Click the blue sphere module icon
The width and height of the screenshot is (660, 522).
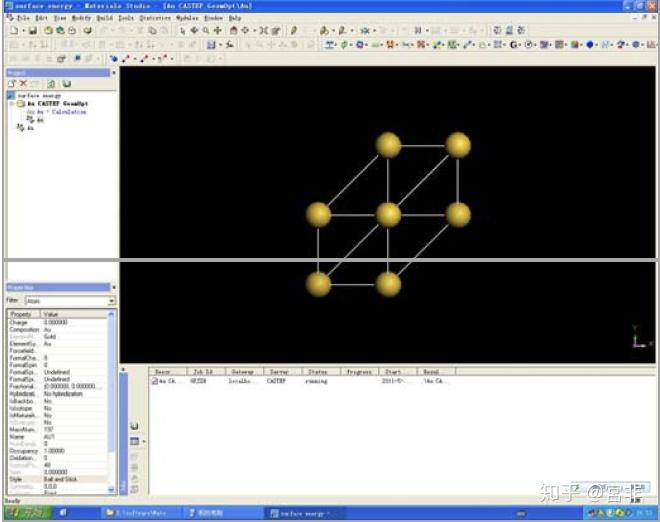click(x=590, y=44)
